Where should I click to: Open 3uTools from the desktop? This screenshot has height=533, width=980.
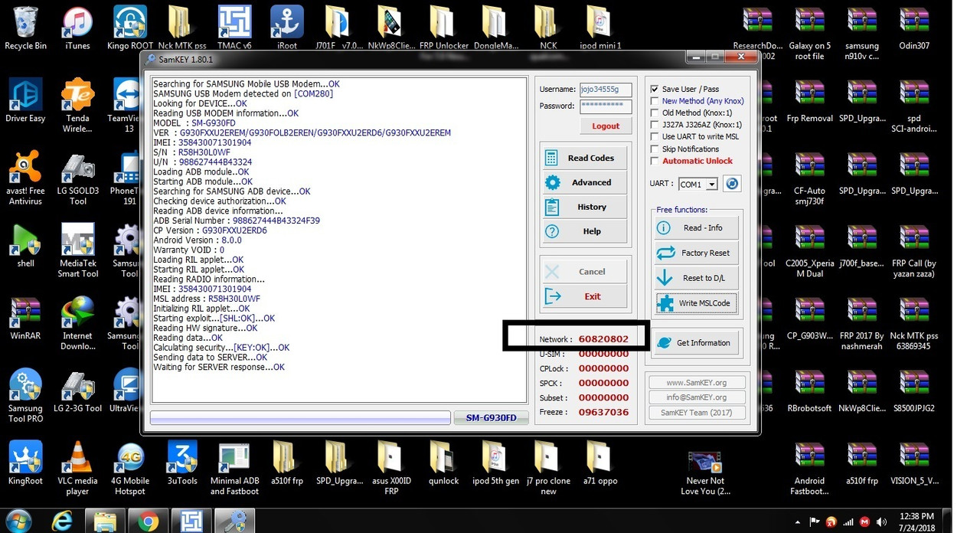[182, 463]
